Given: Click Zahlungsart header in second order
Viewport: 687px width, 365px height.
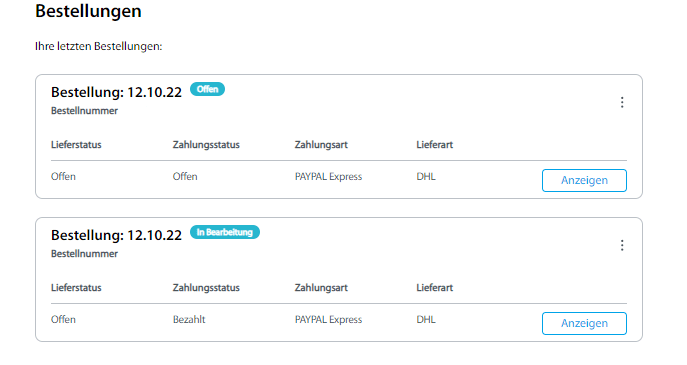Looking at the screenshot, I should coord(321,287).
